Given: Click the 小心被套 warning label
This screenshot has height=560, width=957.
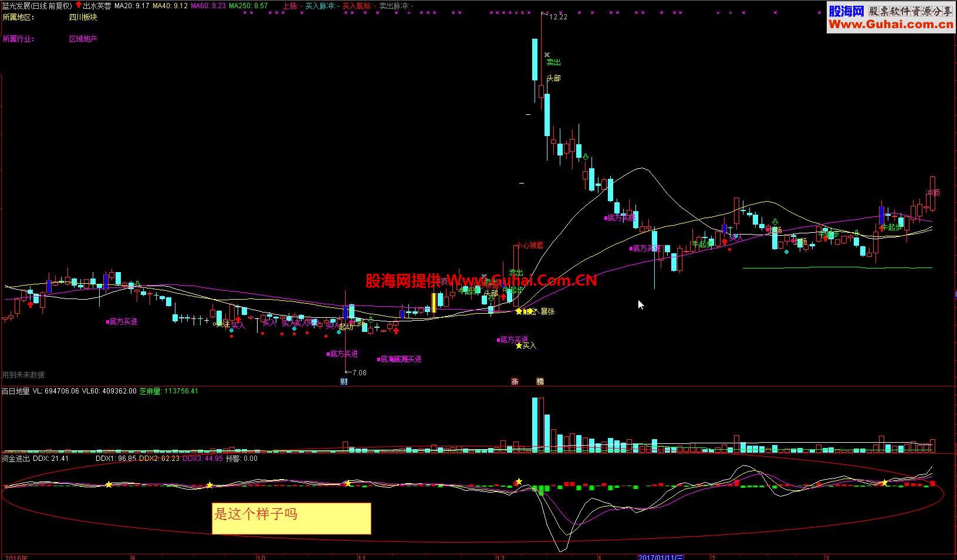Looking at the screenshot, I should pyautogui.click(x=530, y=245).
